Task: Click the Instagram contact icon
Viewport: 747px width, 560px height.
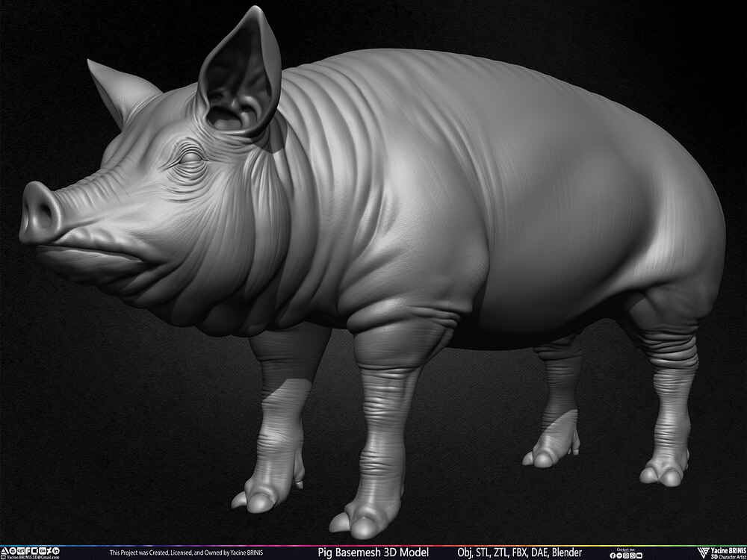Action: pos(626,556)
